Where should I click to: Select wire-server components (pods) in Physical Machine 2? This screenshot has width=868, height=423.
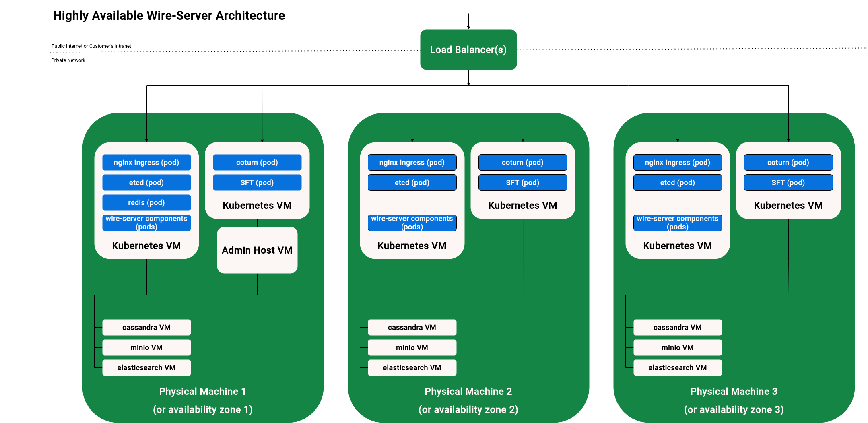412,223
